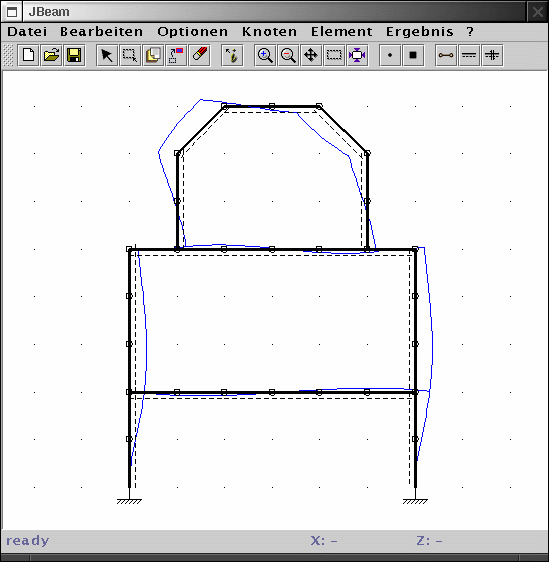Click the zoom in magnifier

[265, 56]
